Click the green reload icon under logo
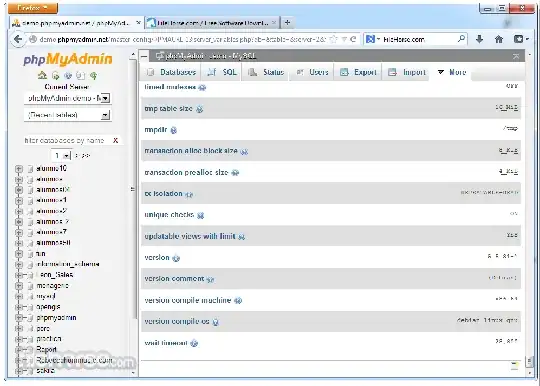 93,75
